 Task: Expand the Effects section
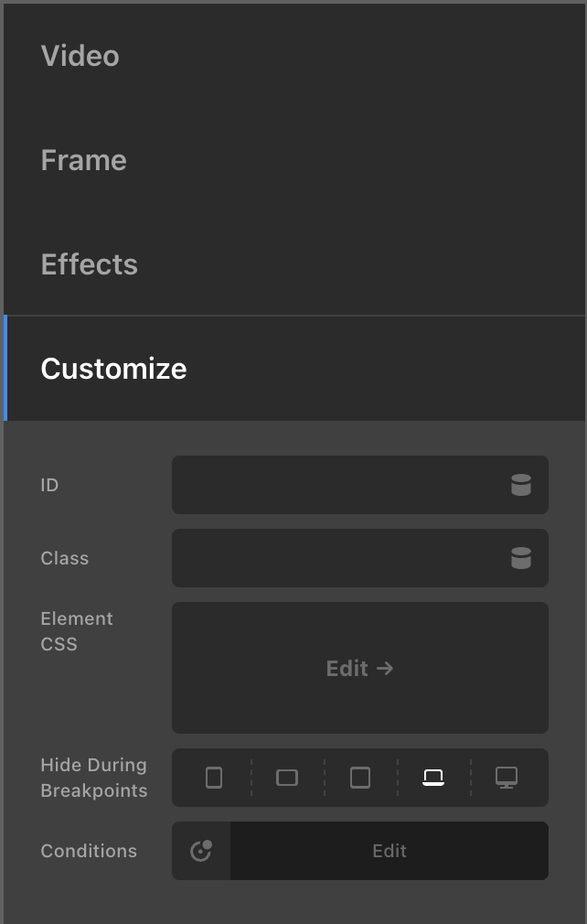(90, 264)
